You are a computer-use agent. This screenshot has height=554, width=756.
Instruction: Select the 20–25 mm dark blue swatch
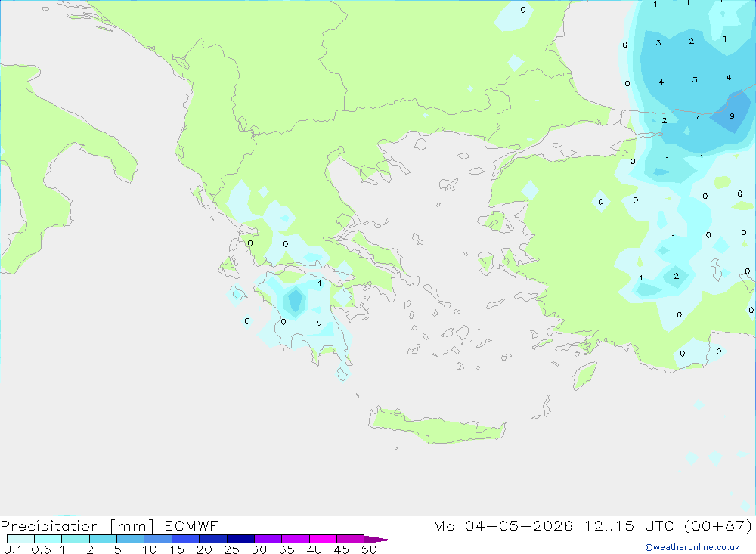[x=213, y=539]
